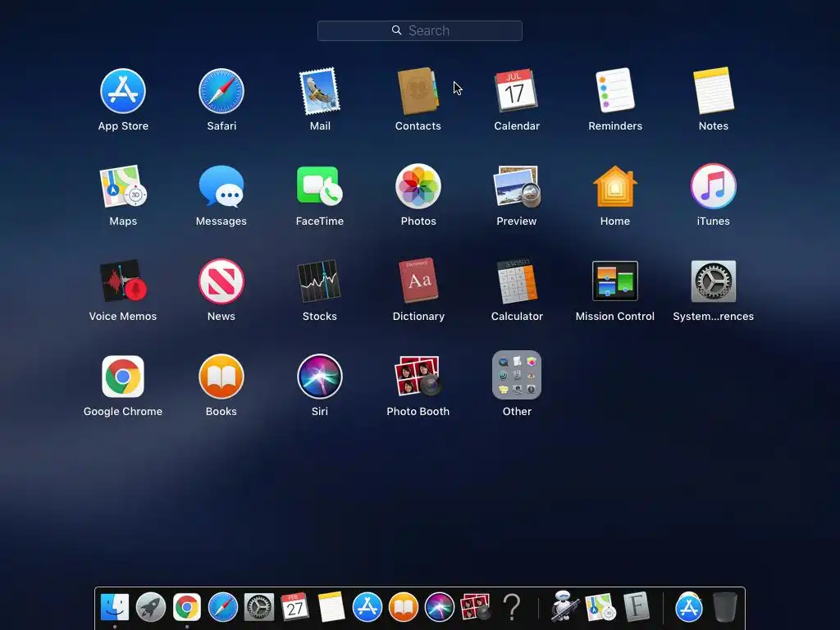Launch Automator robot in the Dock
Viewport: 840px width, 630px height.
tap(564, 606)
